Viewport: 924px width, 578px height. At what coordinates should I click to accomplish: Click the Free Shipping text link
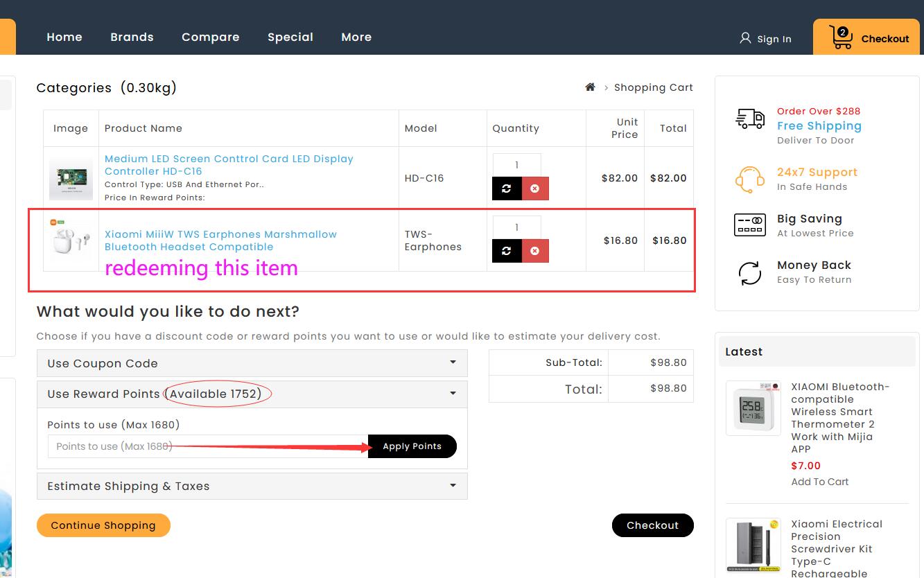tap(819, 125)
